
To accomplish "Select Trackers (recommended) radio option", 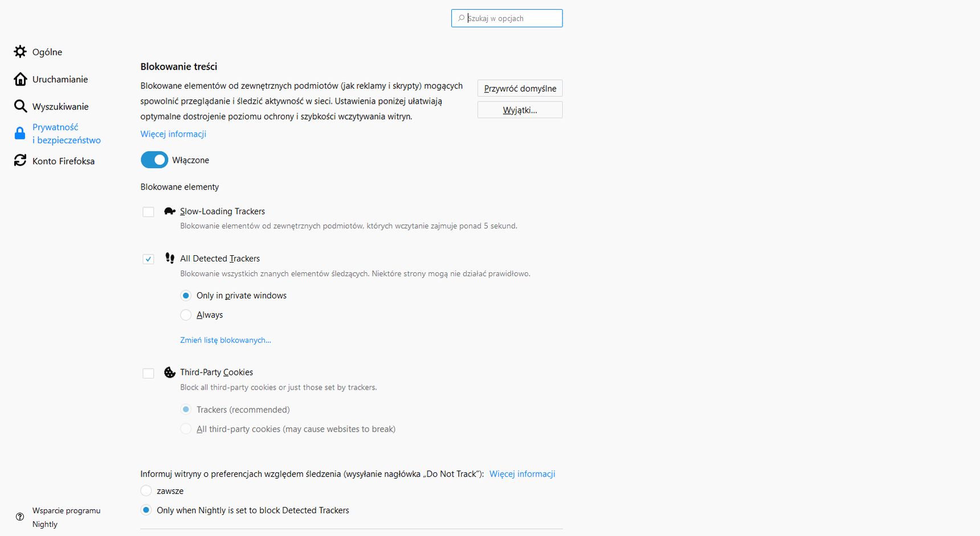I will point(186,410).
